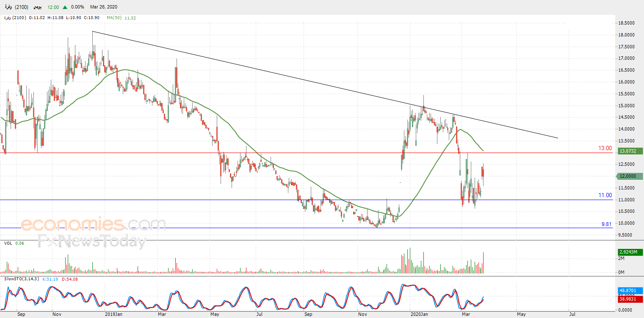Image resolution: width=644 pixels, height=318 pixels.
Task: Click the green up-arrow change indicator
Action: [x=65, y=7]
